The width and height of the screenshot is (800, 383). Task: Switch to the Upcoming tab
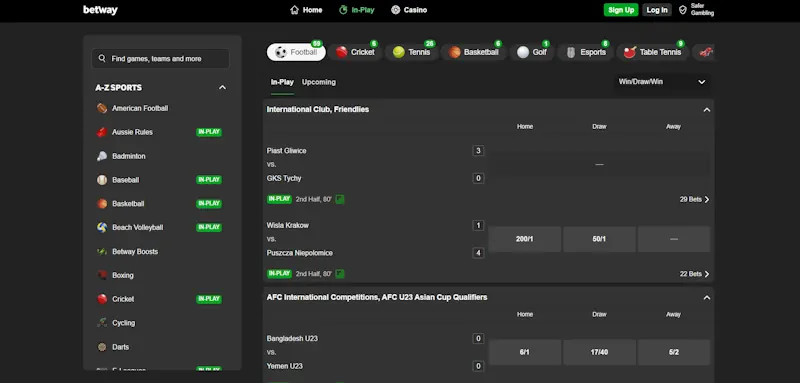coord(319,82)
